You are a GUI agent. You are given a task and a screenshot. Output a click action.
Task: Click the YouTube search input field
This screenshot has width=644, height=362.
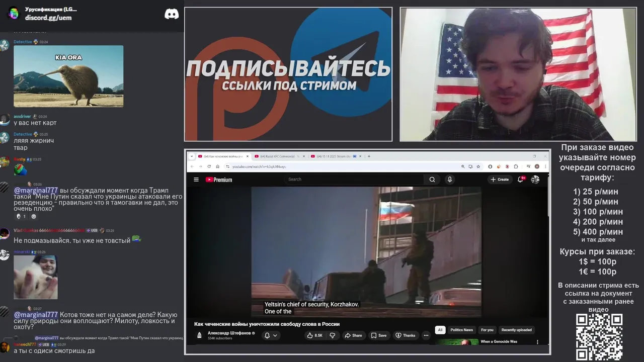pyautogui.click(x=354, y=179)
